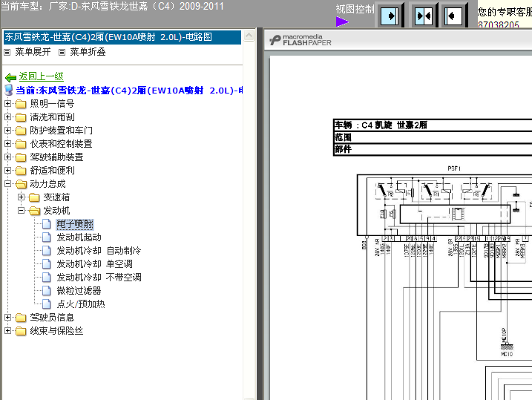Open the 微粒过滤器 document
Viewport: 532px width, 400px height.
pos(79,291)
